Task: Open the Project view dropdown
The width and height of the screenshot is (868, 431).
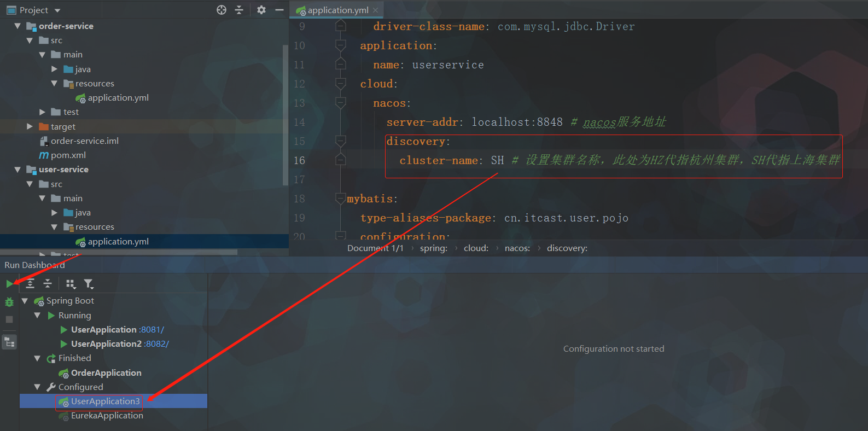Action: pyautogui.click(x=57, y=10)
